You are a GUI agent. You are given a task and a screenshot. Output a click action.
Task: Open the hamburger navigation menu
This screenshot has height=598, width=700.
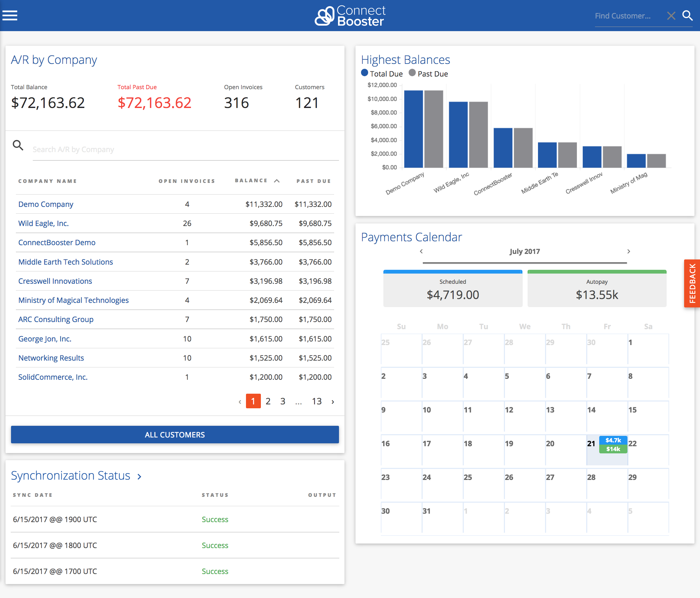point(10,16)
